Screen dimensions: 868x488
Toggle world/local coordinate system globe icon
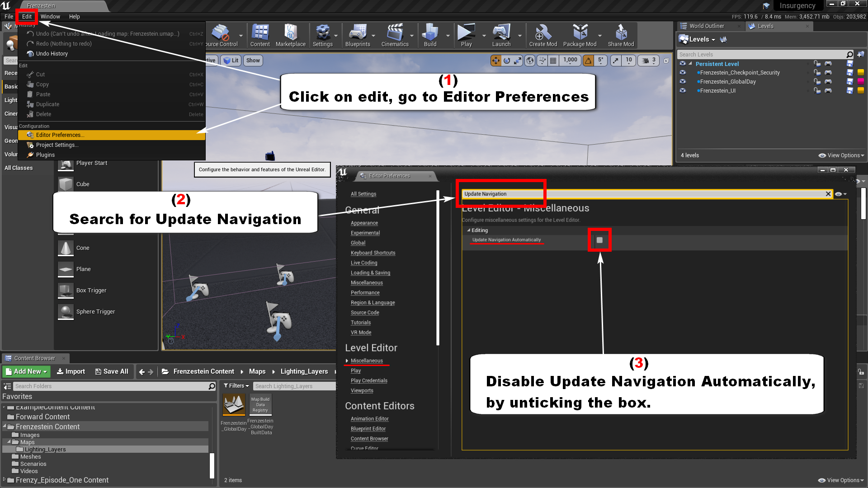(530, 61)
